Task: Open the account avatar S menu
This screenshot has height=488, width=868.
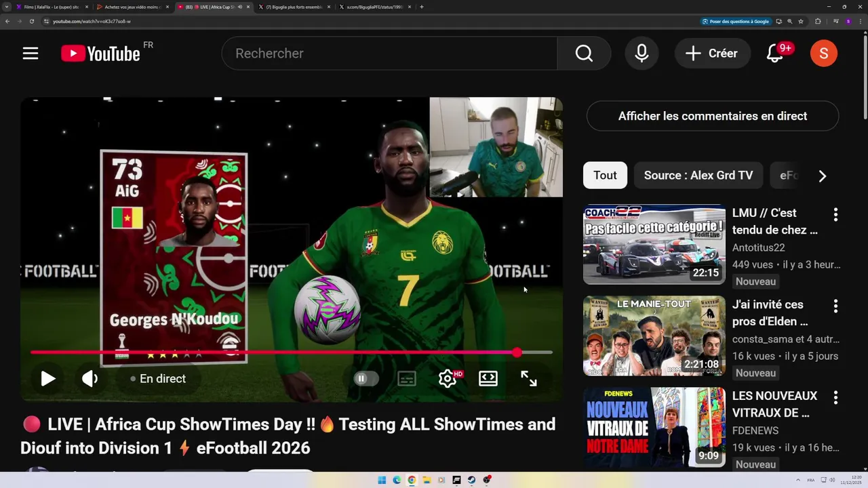Action: click(824, 54)
